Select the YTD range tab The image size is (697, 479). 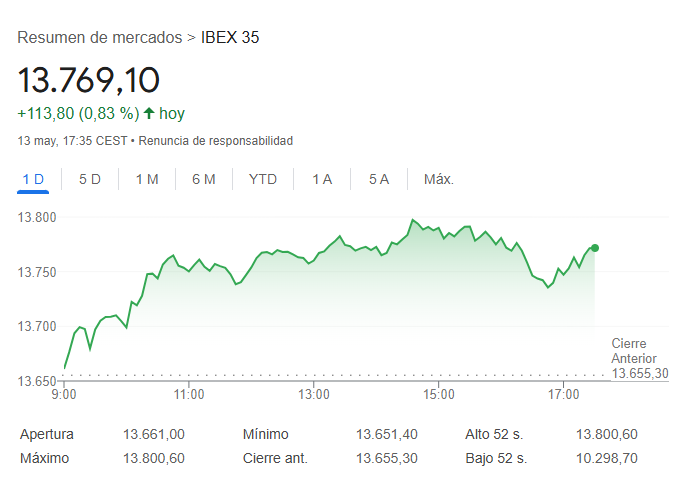pos(263,179)
